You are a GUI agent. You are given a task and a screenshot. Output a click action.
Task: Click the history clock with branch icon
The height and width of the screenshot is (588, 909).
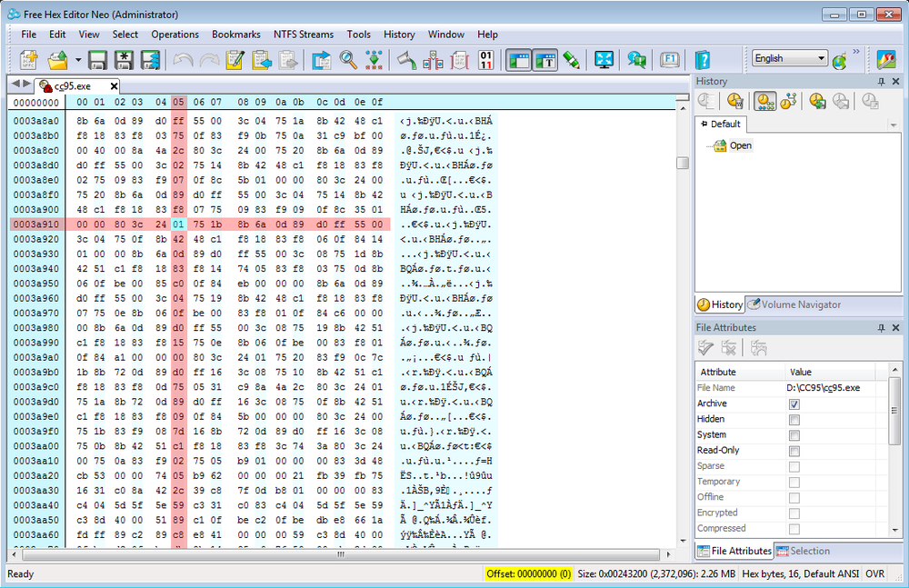[788, 101]
